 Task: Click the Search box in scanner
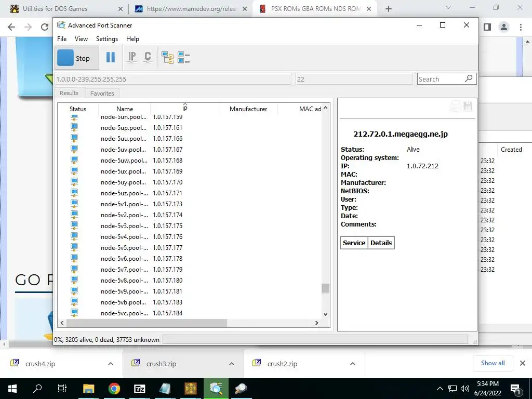pyautogui.click(x=441, y=79)
